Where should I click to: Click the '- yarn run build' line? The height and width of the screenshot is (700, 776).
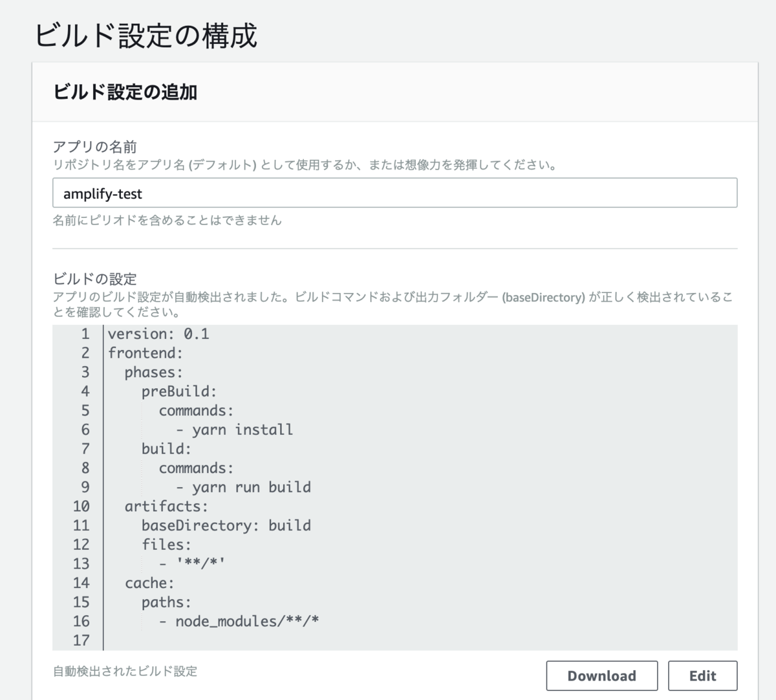243,487
